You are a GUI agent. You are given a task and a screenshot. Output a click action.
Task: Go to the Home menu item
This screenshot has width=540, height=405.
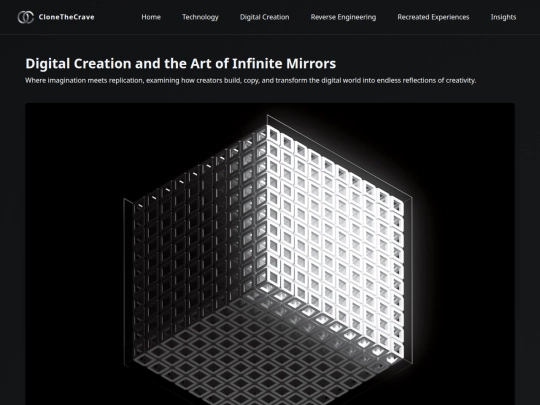[151, 17]
